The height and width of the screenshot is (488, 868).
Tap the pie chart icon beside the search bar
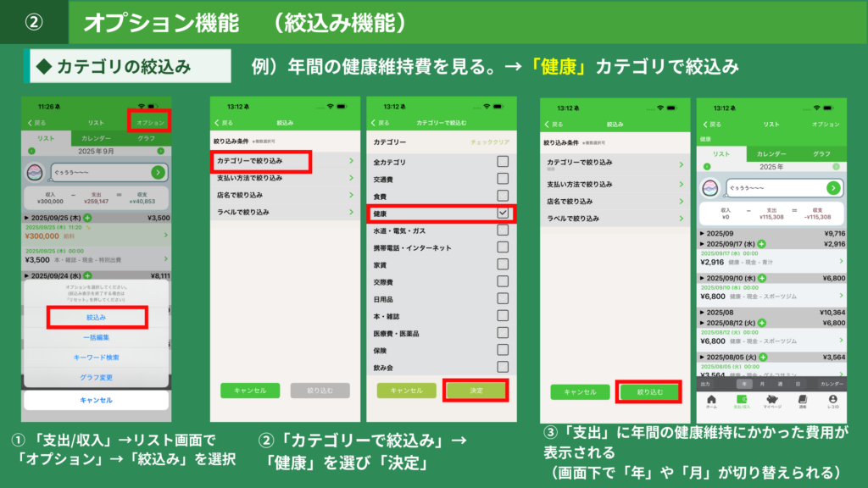coord(710,187)
